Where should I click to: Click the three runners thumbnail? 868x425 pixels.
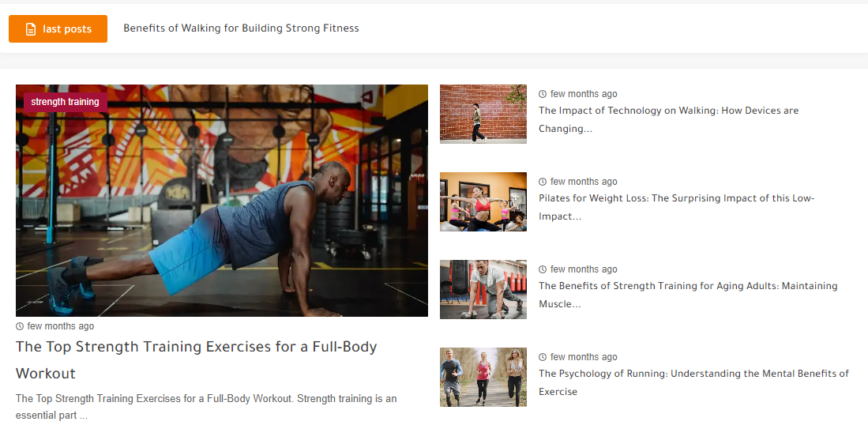[483, 377]
